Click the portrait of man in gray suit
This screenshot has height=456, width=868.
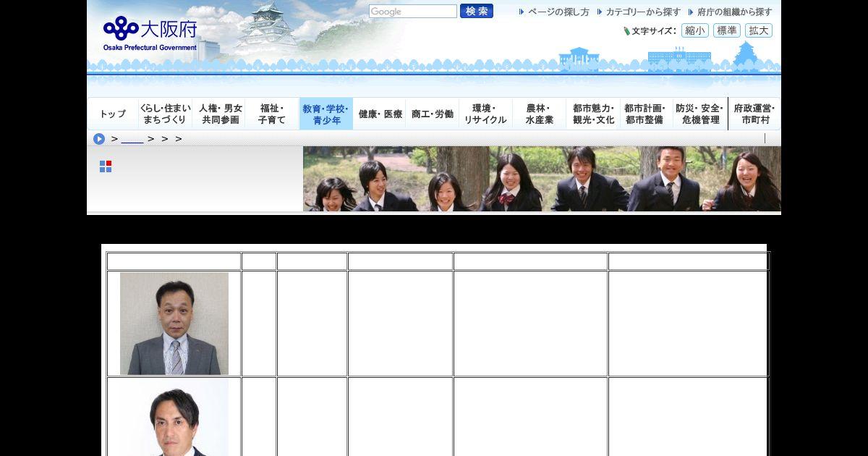coord(174,324)
